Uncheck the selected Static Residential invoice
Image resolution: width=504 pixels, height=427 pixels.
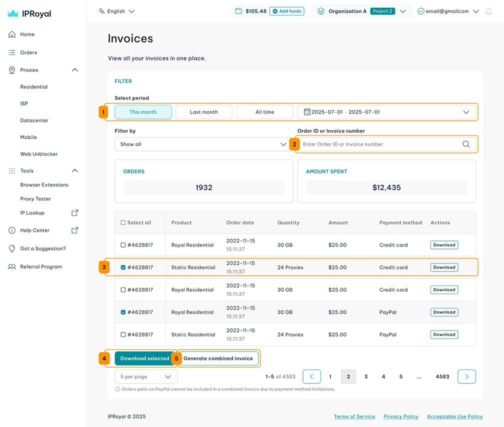(123, 267)
